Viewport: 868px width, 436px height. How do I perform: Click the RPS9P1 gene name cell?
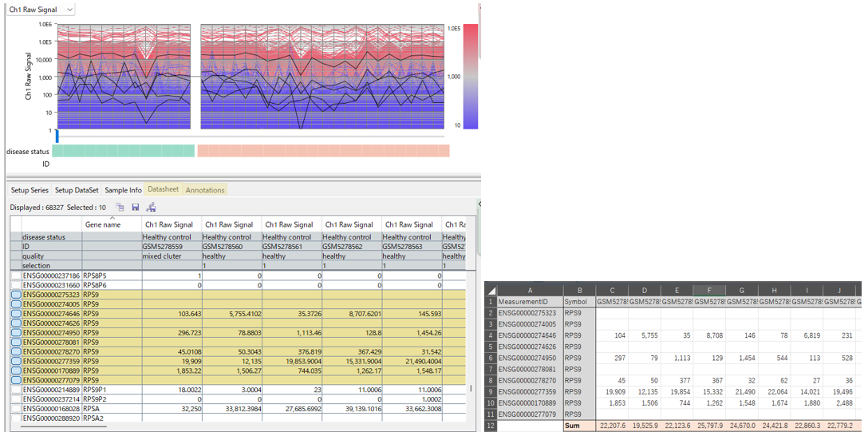pyautogui.click(x=112, y=390)
